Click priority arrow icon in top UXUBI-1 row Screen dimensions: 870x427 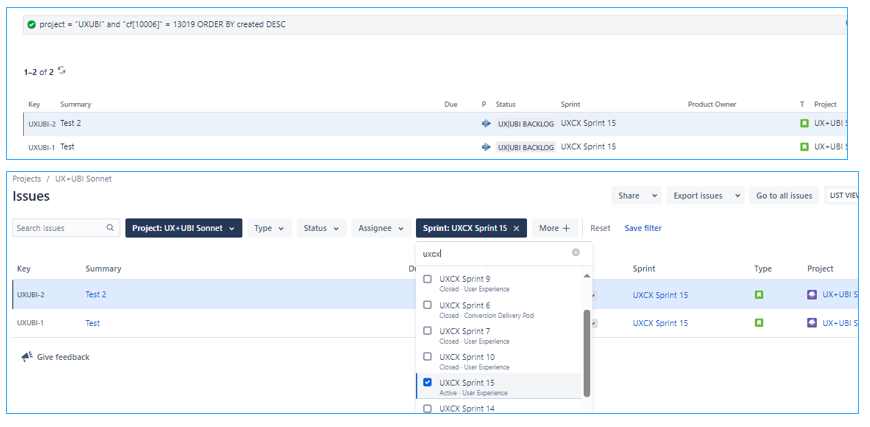(486, 147)
